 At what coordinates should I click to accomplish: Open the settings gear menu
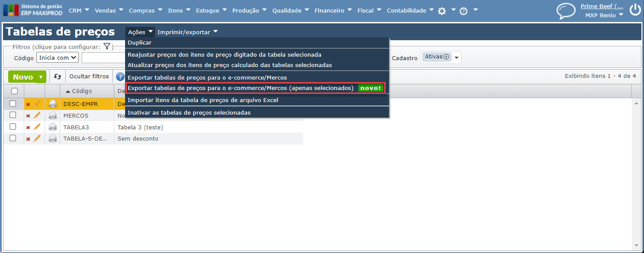click(x=442, y=11)
